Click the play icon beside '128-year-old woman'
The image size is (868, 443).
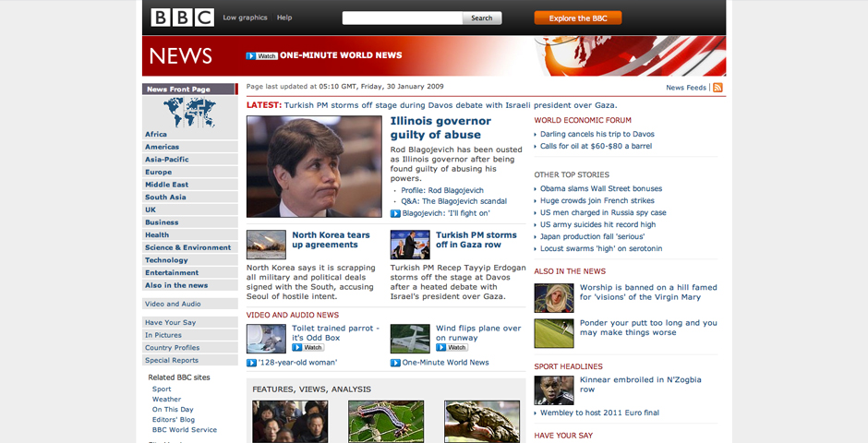[251, 363]
